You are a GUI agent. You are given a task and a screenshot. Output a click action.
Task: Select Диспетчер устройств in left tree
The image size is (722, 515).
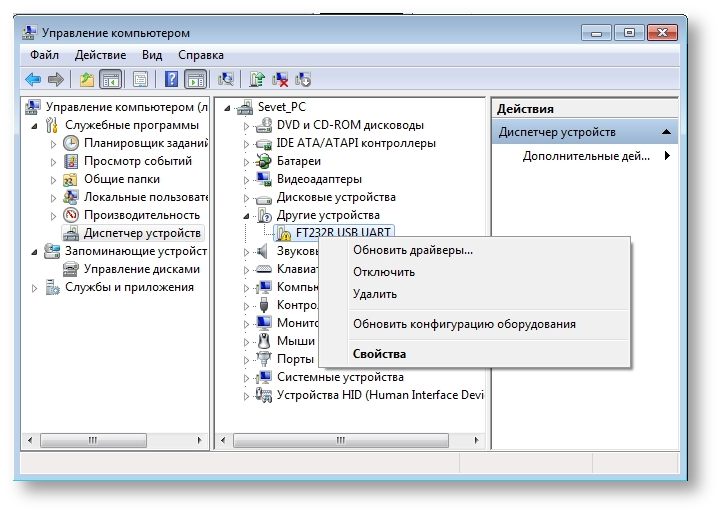pos(142,234)
